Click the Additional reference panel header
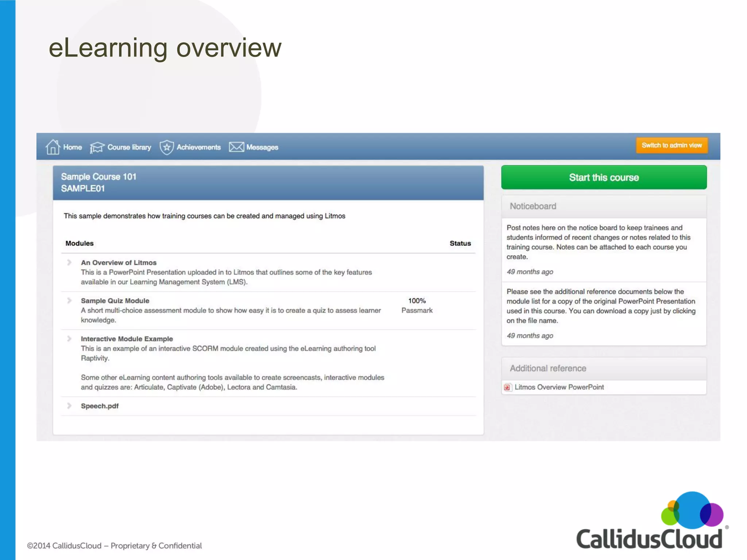The image size is (747, 560). point(604,368)
